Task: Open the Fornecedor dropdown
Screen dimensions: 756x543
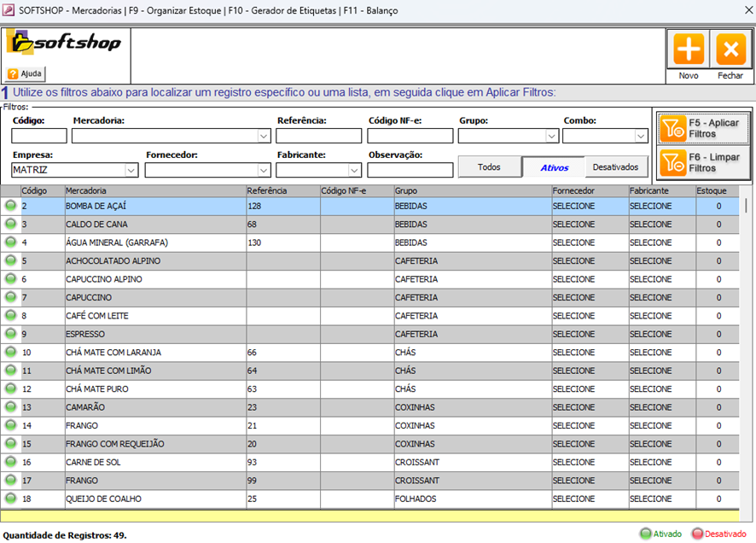Action: 263,170
